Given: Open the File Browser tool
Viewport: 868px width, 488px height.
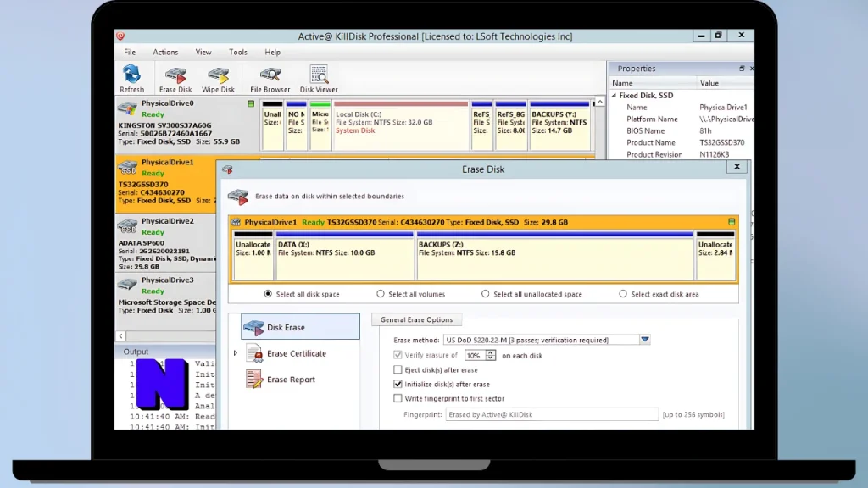Looking at the screenshot, I should click(270, 79).
